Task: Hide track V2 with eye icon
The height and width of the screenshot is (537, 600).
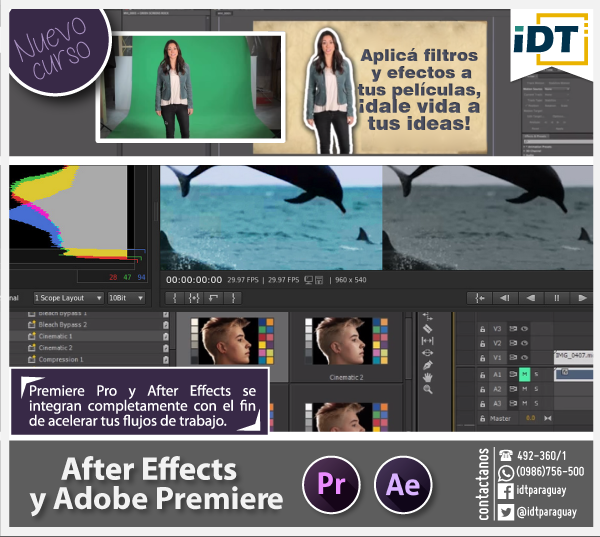Action: pos(525,343)
